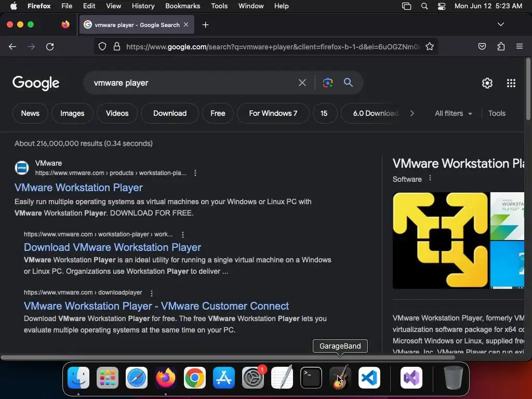The width and height of the screenshot is (532, 399).
Task: Select the vmware player Google Search tab
Action: point(137,24)
